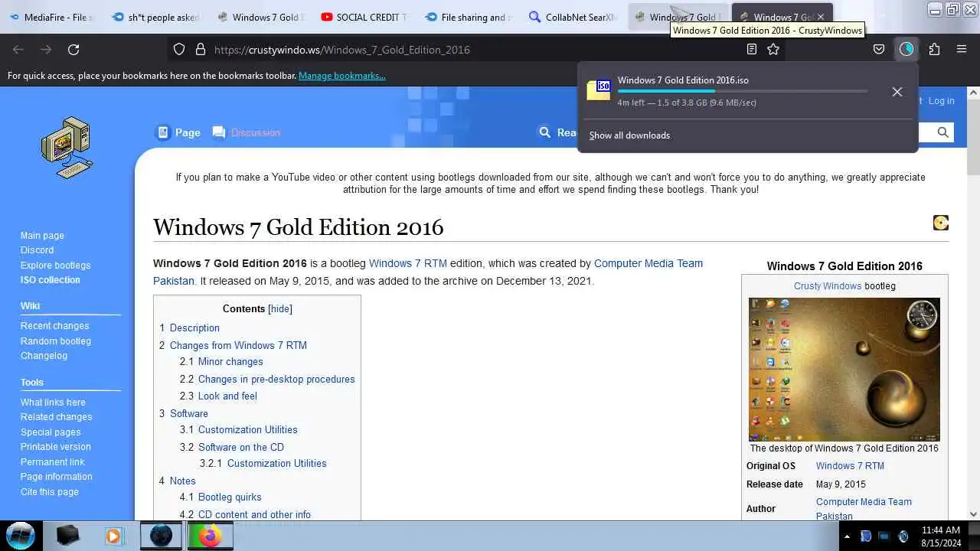Click the CrustyWindows computer logo
This screenshot has height=551, width=980.
pos(67,147)
